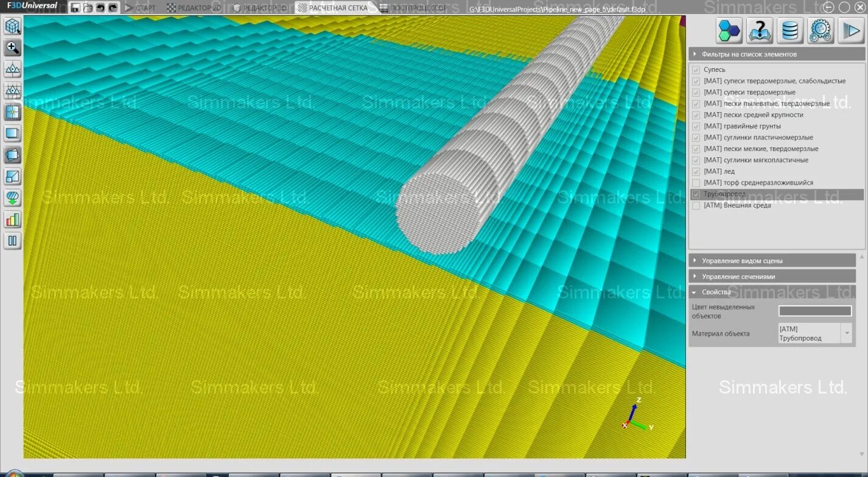This screenshot has width=868, height=477.
Task: Click the section plane icon with diagonal
Action: tap(13, 177)
